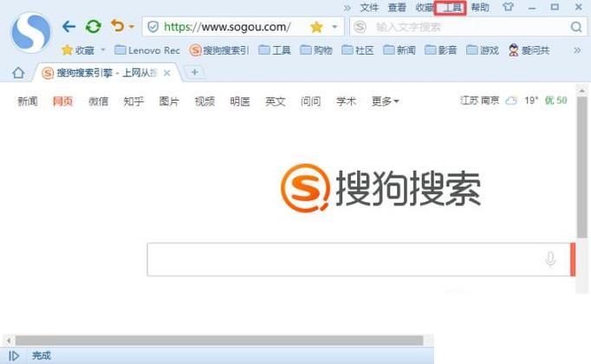
Task: Click the 视频 search category link
Action: [x=205, y=101]
